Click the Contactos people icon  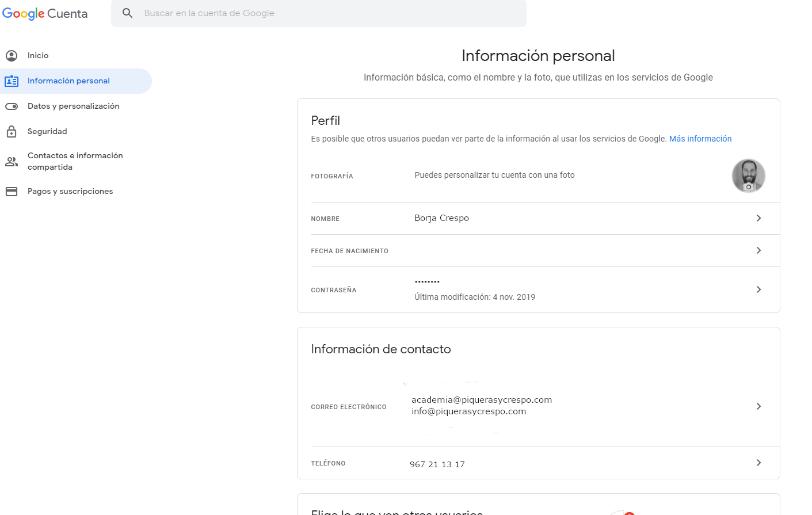pyautogui.click(x=12, y=162)
